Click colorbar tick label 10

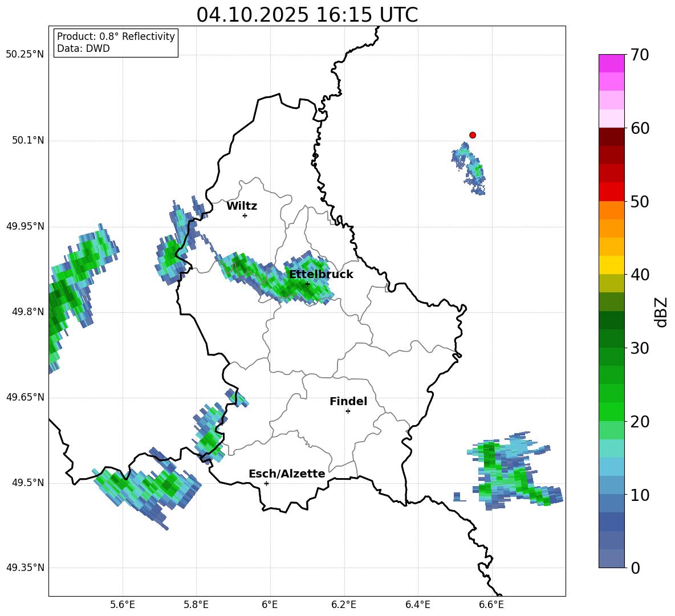(x=640, y=495)
